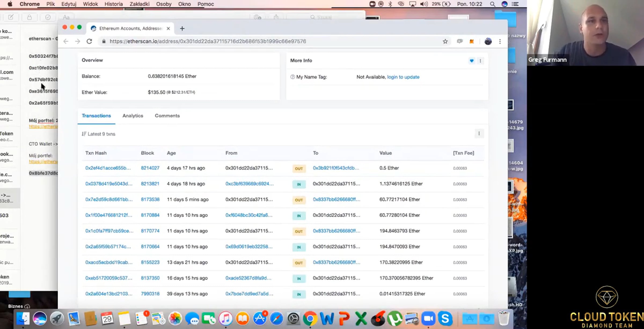
Task: Open the Zakładki menu
Action: [140, 4]
